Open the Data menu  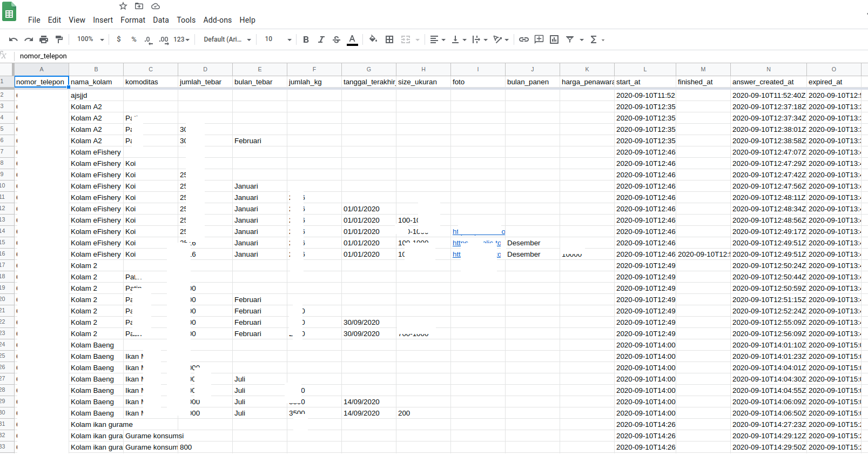pos(161,20)
